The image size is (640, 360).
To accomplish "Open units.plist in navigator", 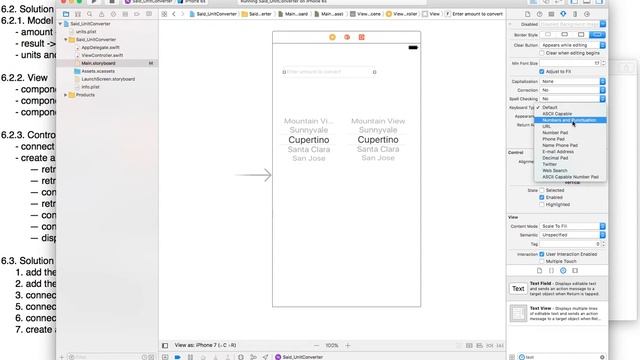I will point(86,31).
